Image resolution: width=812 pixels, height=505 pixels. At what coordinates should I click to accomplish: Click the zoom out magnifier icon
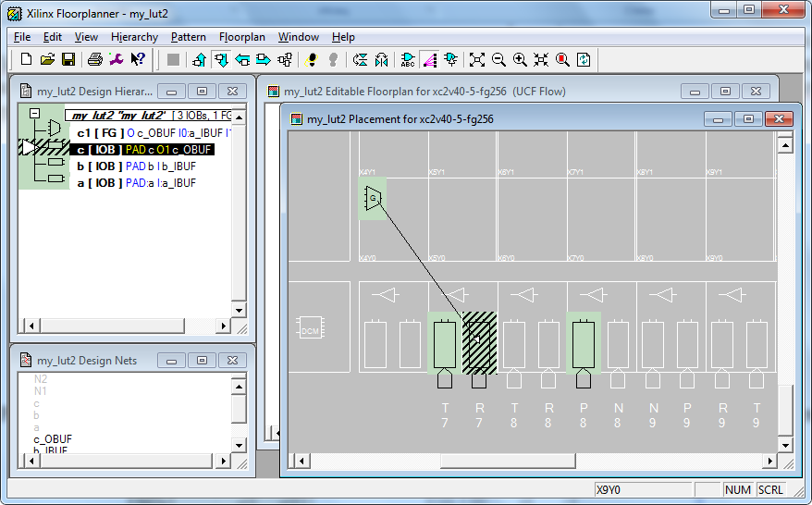tap(498, 60)
